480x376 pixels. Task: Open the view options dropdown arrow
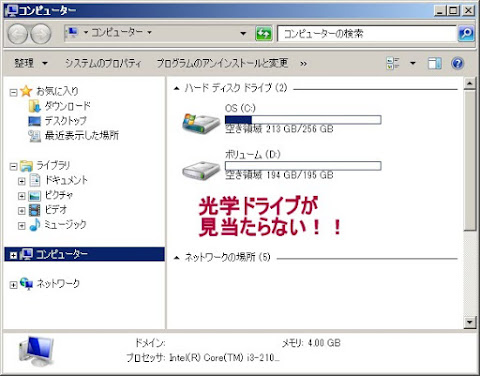click(x=413, y=63)
